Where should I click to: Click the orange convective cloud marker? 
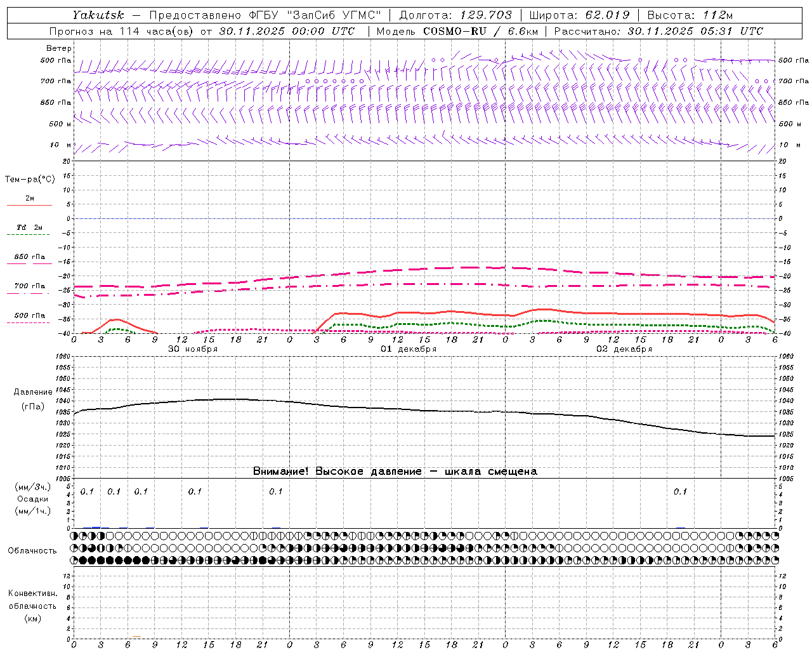tap(136, 637)
